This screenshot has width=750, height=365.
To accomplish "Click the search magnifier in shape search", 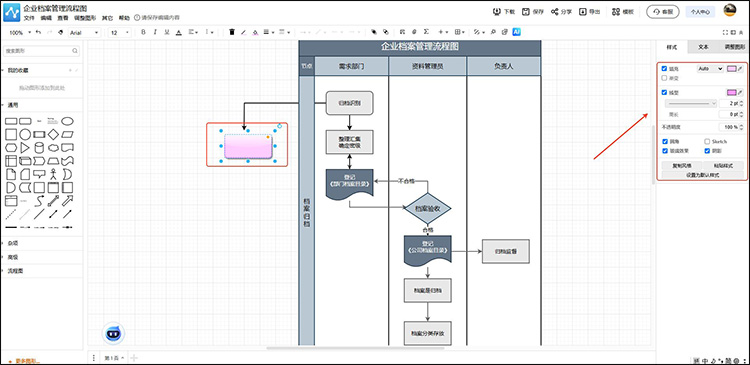I will 75,51.
